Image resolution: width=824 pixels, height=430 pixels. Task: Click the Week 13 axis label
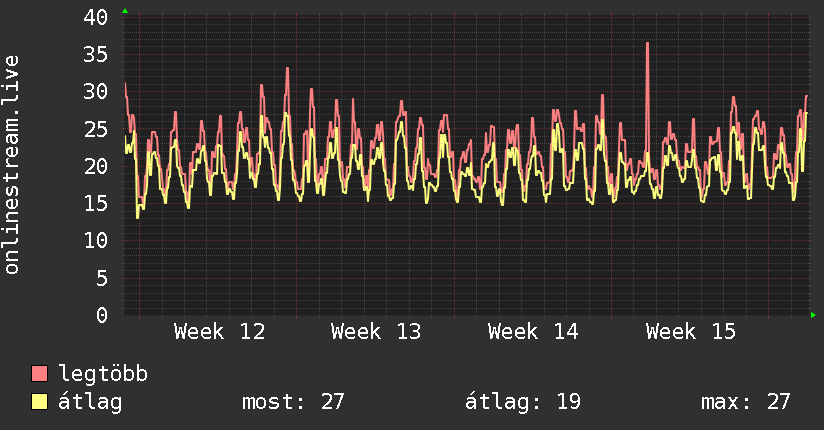376,332
